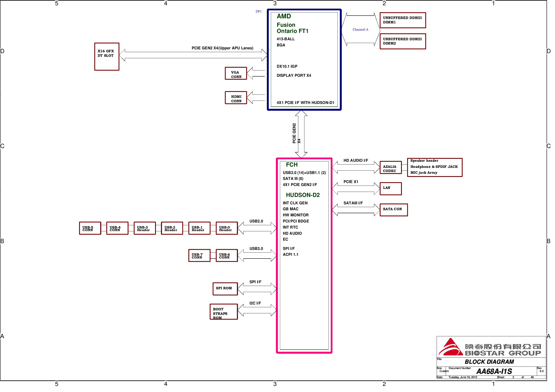The image size is (555, 392).
Task: Click 'EC' text in FCH block
Action: tap(285, 239)
